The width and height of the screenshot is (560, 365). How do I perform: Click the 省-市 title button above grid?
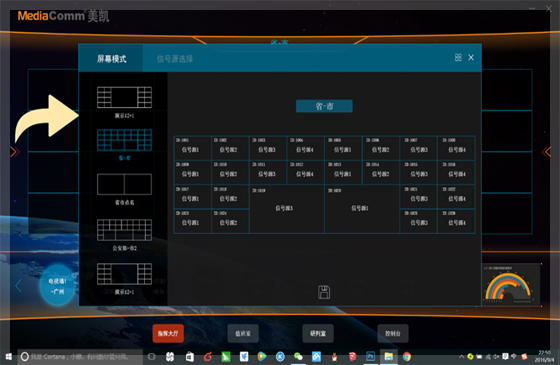pos(324,106)
